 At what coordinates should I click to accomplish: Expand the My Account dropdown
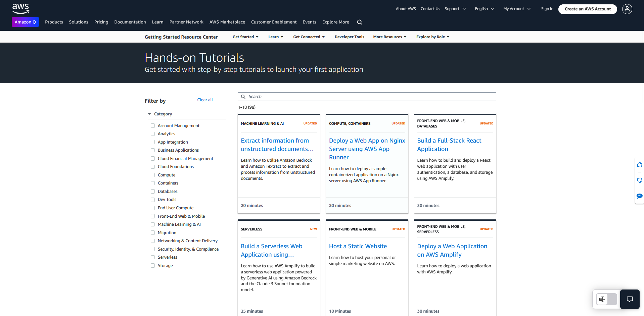[517, 9]
